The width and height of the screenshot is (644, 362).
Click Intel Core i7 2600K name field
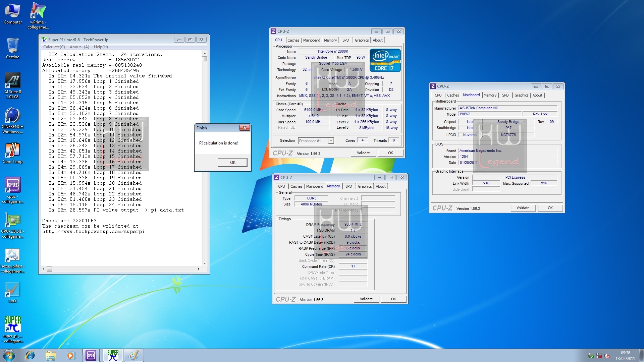(x=333, y=52)
